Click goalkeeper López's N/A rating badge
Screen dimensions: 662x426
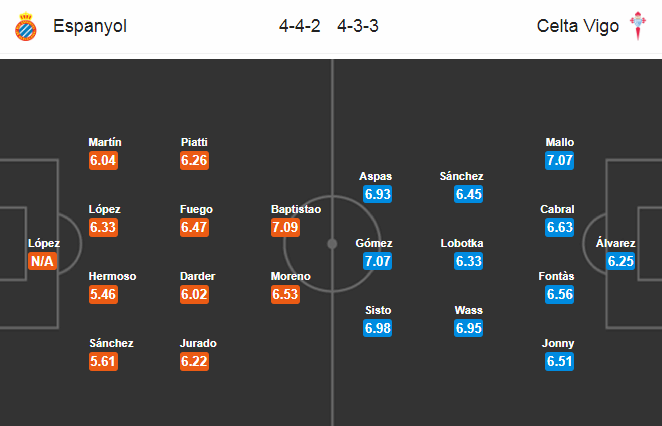(42, 261)
